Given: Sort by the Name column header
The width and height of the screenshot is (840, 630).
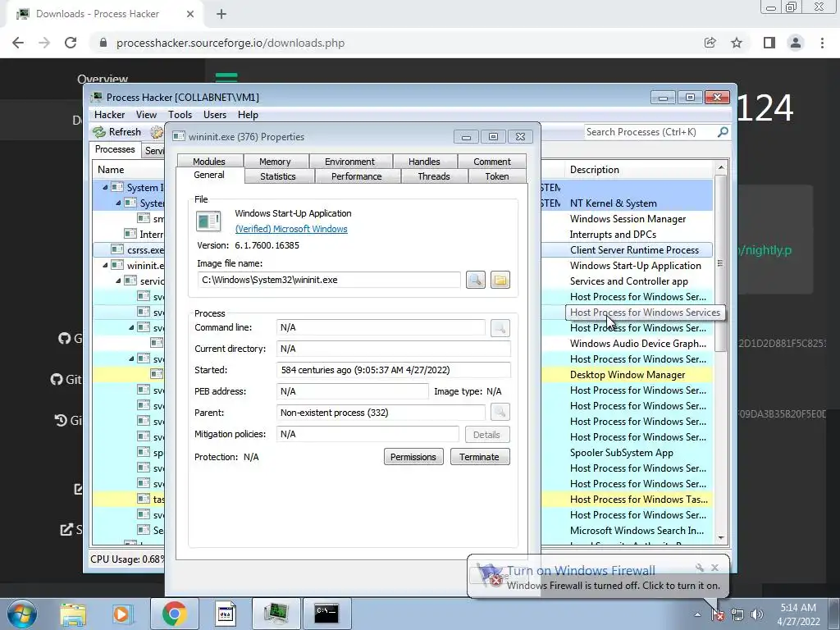Looking at the screenshot, I should [129, 169].
